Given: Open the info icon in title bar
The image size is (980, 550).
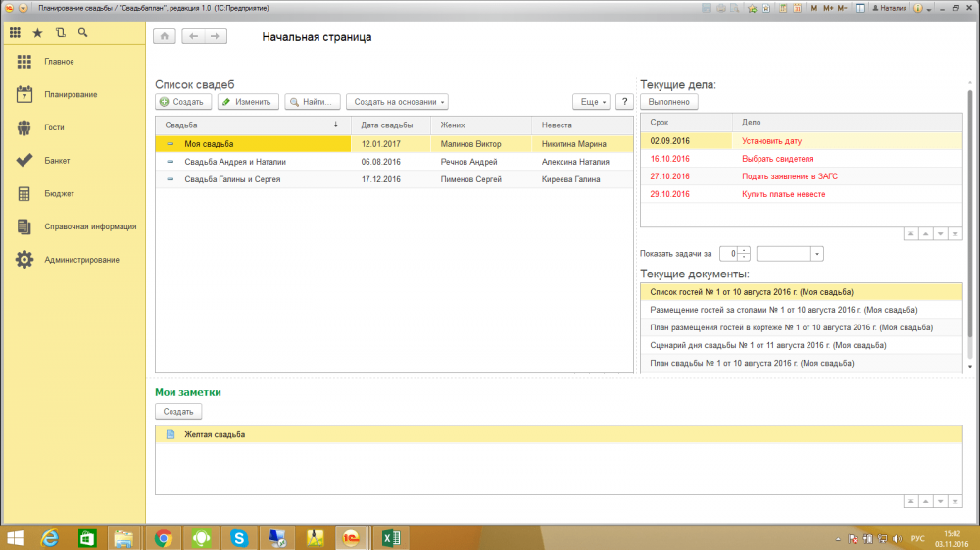Looking at the screenshot, I should point(919,7).
